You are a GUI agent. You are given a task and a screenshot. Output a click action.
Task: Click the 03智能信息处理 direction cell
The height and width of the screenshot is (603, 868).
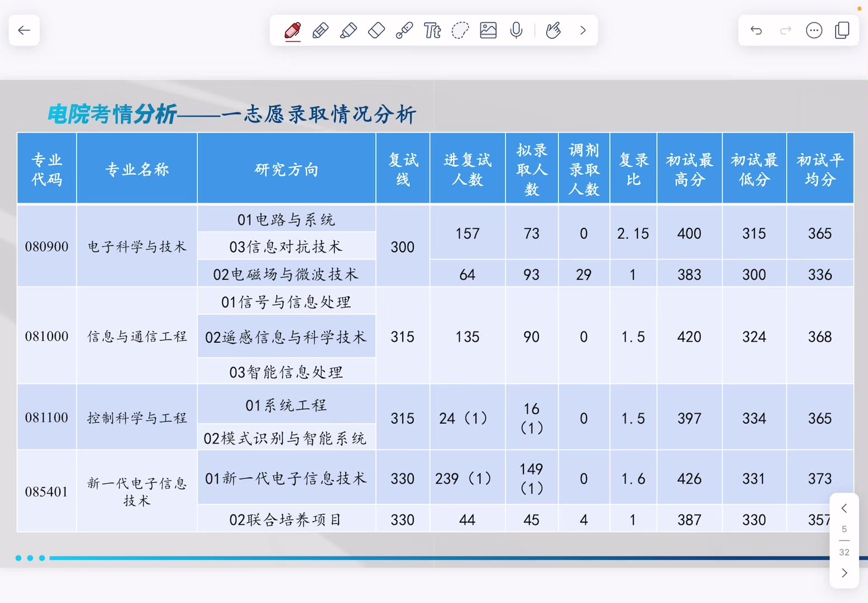coord(287,371)
